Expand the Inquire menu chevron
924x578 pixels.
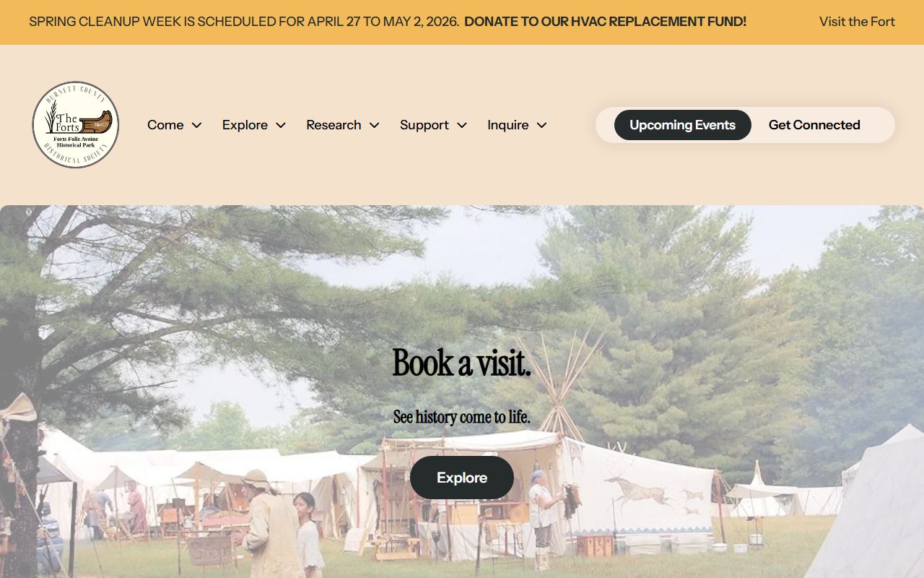pos(541,125)
